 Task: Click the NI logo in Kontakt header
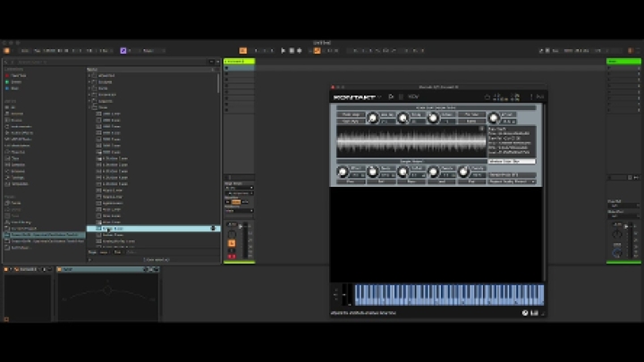(540, 97)
